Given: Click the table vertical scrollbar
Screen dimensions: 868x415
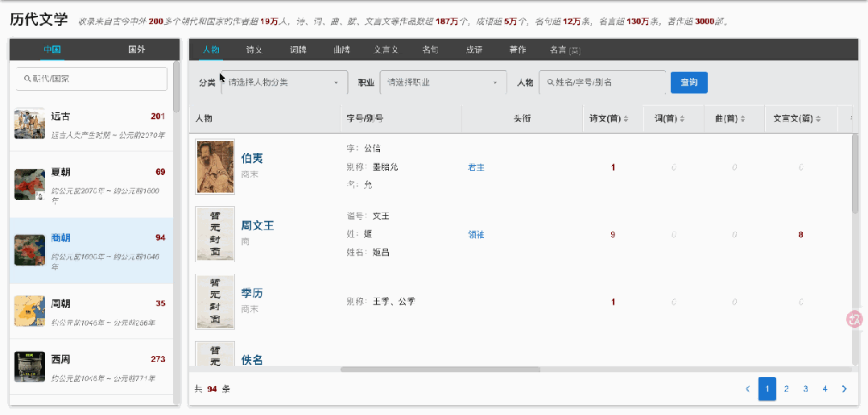Looking at the screenshot, I should (855, 173).
